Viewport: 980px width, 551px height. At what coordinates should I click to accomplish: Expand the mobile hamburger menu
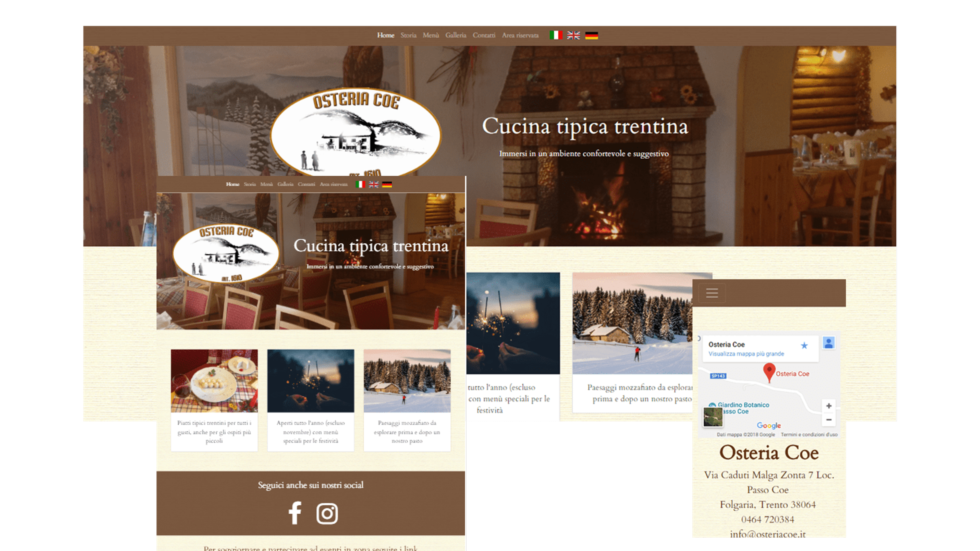coord(712,293)
